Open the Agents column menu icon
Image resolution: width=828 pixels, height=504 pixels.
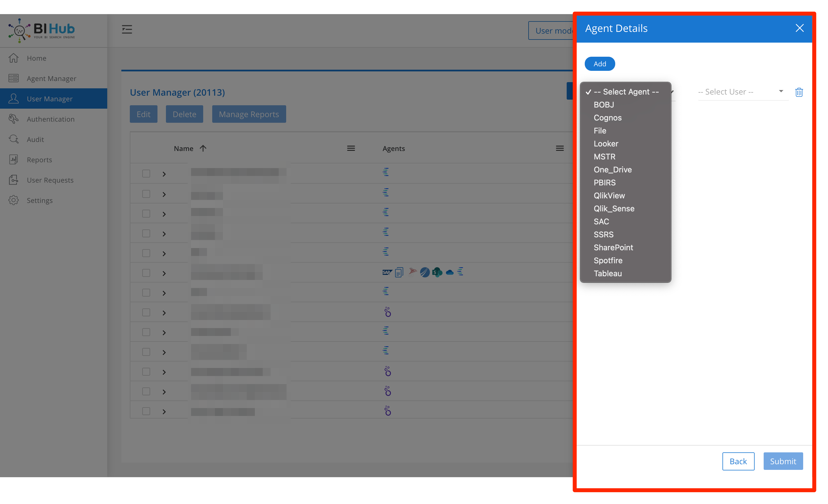tap(560, 148)
